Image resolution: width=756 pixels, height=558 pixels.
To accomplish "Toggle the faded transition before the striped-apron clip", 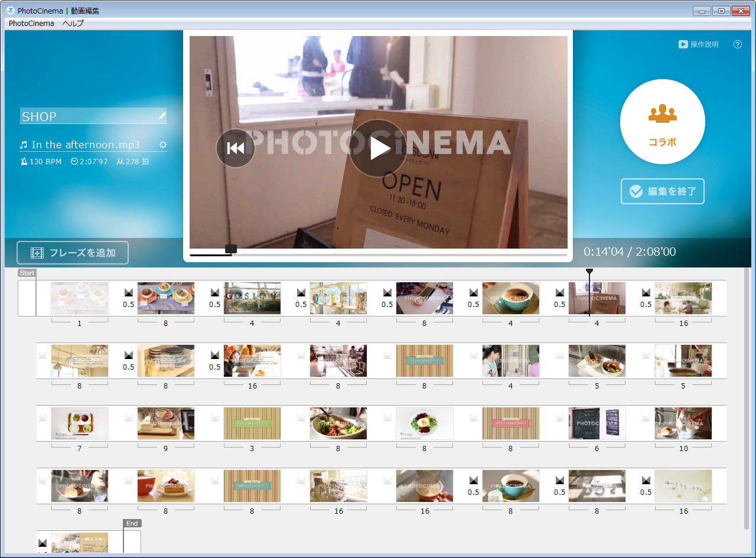I will point(129,417).
